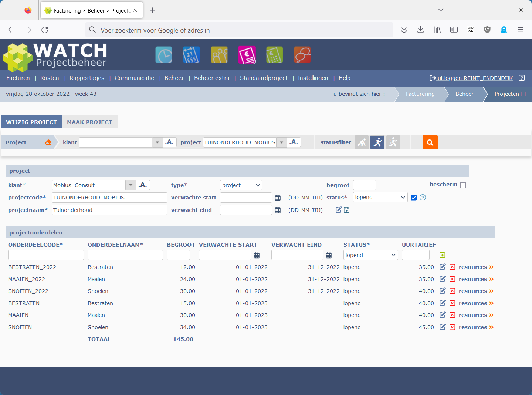Click the project edit pencil icon

(x=338, y=210)
